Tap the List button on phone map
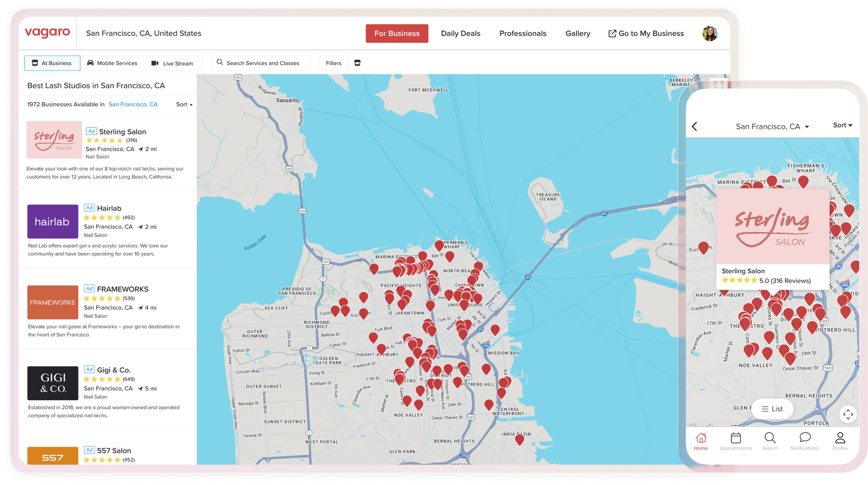The image size is (868, 485). 772,409
